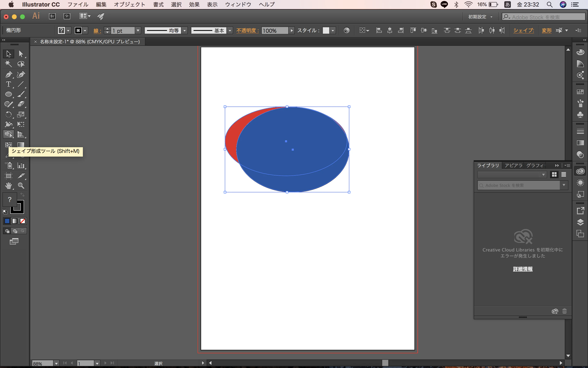Select the Pen tool

pos(9,74)
